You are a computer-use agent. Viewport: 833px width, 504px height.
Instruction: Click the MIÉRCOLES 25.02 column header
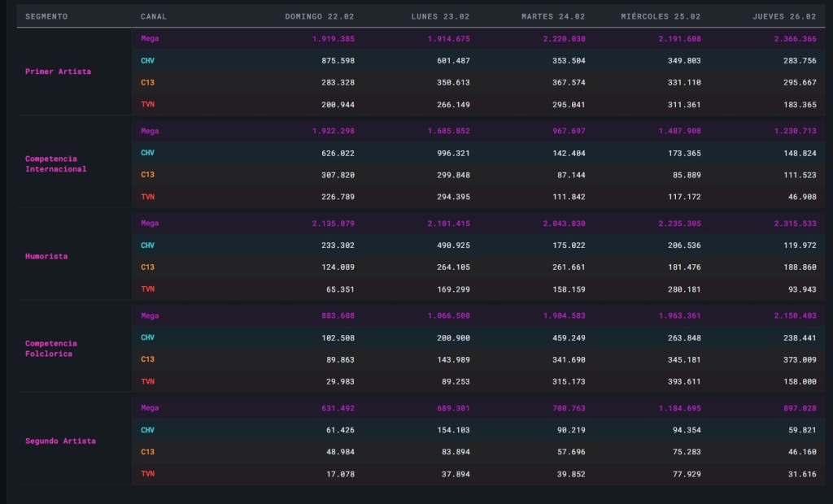(661, 16)
